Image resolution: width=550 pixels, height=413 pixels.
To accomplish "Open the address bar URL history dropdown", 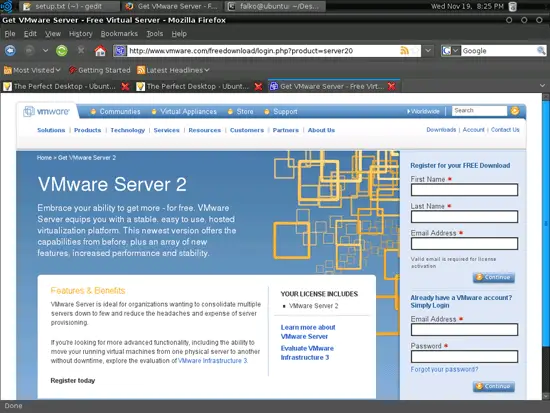I will [x=428, y=51].
